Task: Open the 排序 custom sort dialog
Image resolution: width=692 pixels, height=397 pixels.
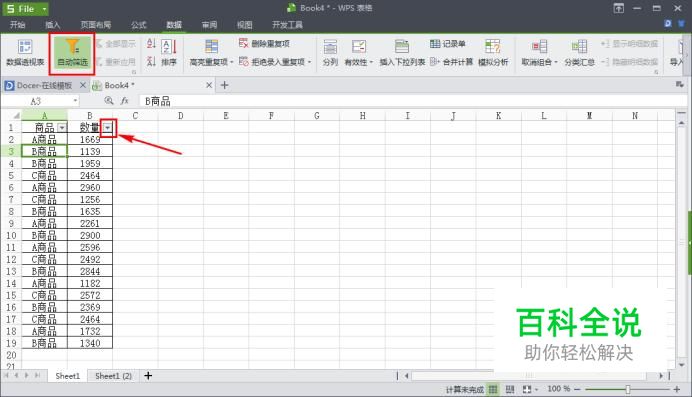Action: click(x=169, y=53)
